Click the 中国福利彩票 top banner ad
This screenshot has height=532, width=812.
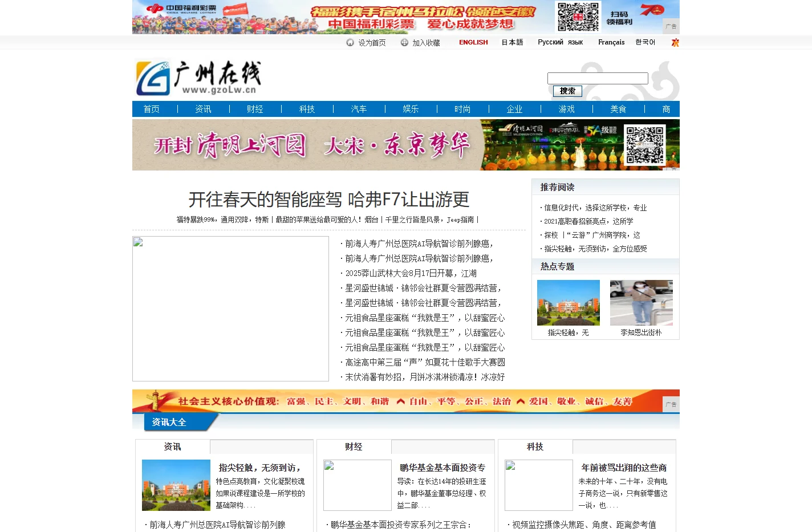coord(406,17)
